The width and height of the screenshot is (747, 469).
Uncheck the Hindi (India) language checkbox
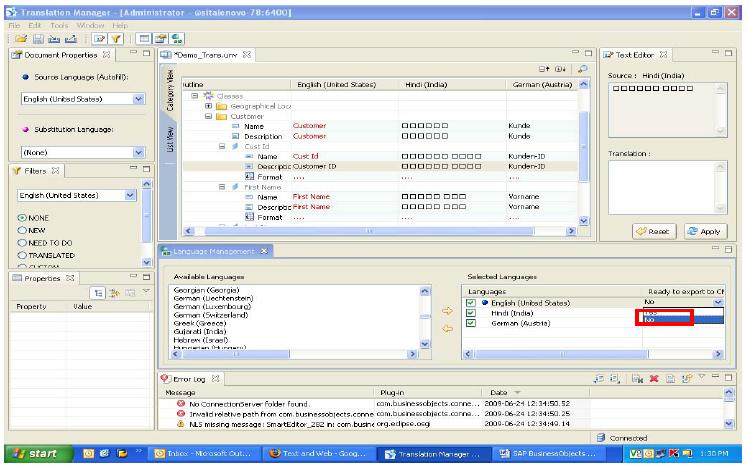[471, 313]
